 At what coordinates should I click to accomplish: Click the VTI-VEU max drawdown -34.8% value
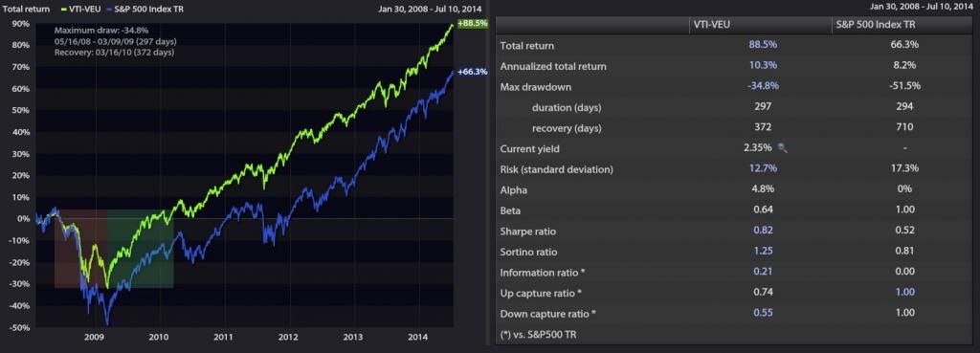coord(763,87)
